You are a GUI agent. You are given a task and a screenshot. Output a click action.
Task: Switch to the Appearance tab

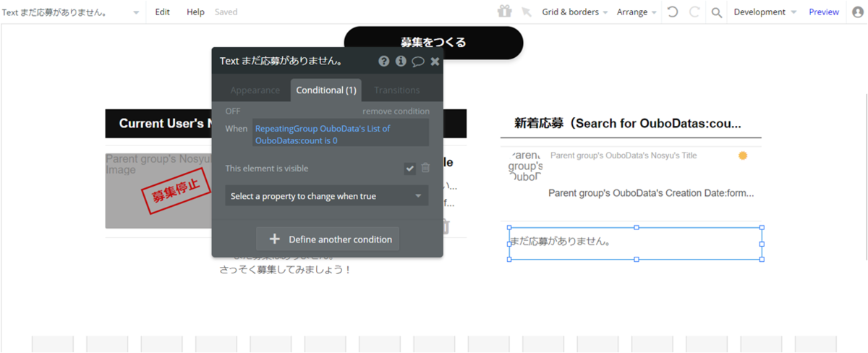click(255, 90)
